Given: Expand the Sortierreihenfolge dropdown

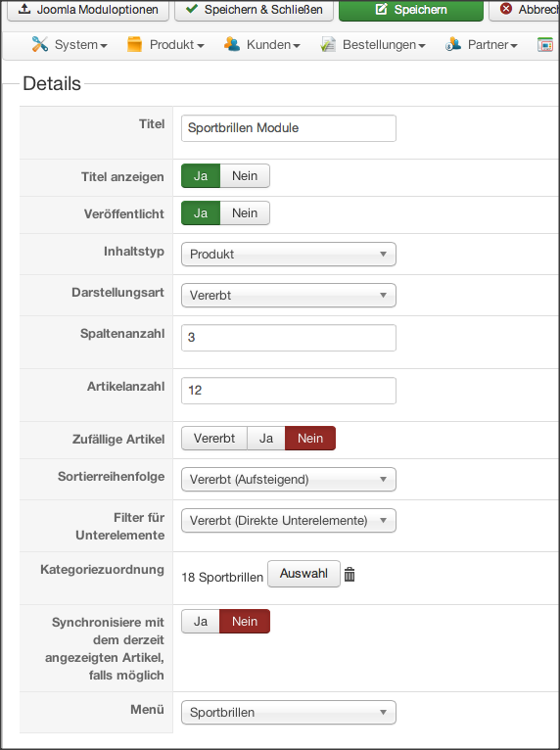Looking at the screenshot, I should (x=289, y=479).
